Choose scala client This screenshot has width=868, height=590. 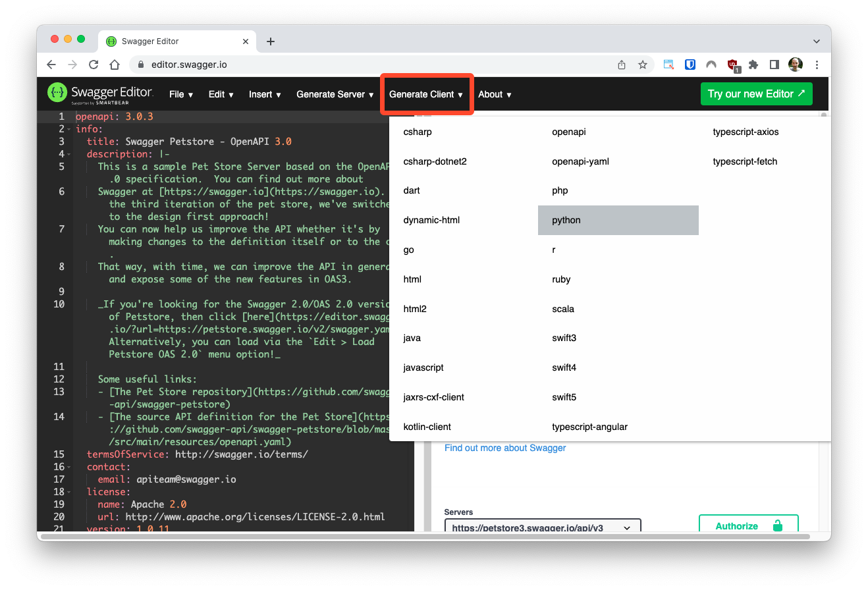click(618, 309)
